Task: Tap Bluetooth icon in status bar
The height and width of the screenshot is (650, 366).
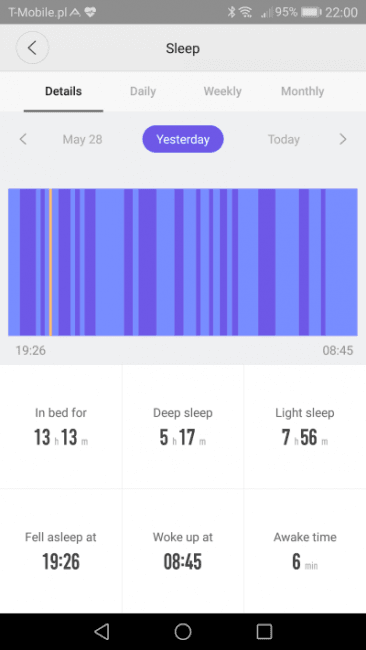Action: 231,12
